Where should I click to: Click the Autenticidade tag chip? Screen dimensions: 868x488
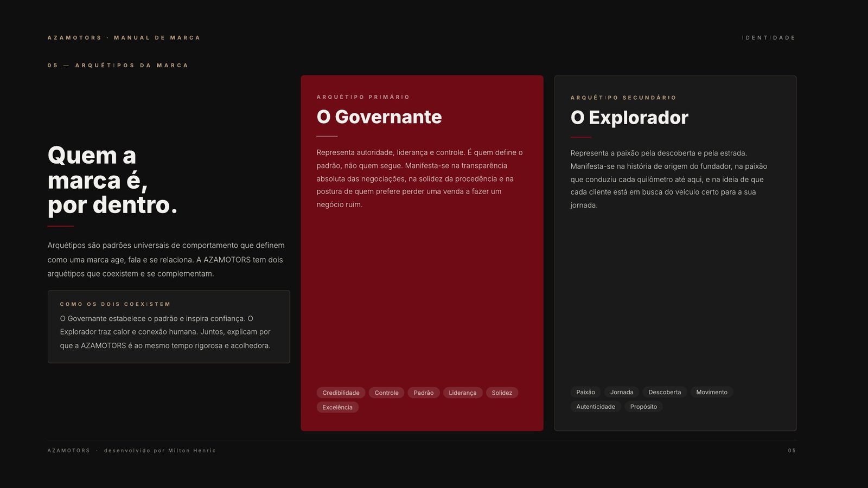click(x=596, y=407)
